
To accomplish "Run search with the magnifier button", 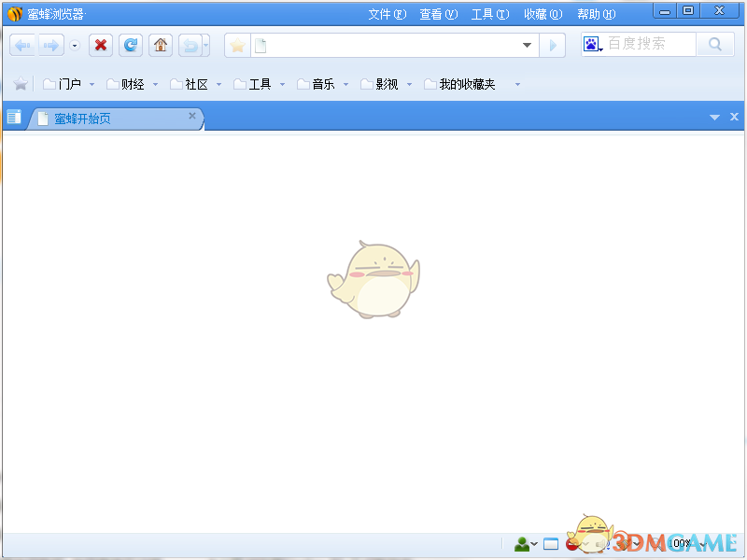I will pyautogui.click(x=715, y=44).
